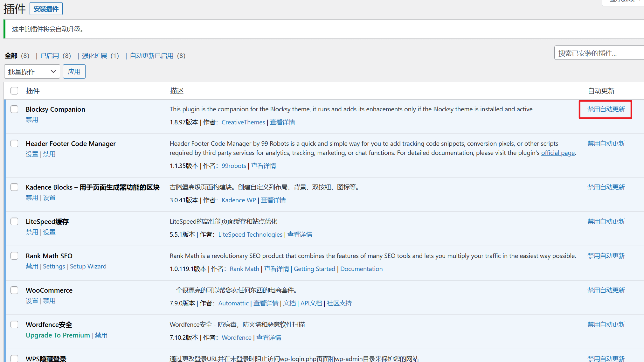644x362 pixels.
Task: Open WooCommerce API文档 link
Action: point(311,303)
